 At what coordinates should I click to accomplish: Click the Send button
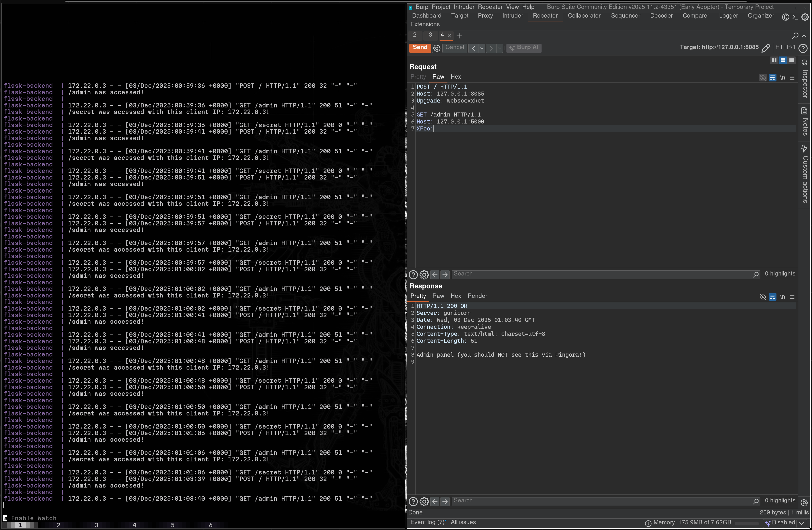[x=420, y=48]
